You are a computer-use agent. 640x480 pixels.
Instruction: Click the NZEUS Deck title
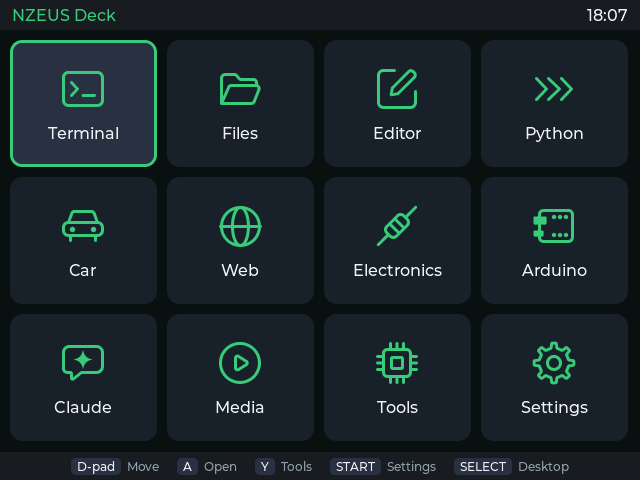click(x=64, y=16)
